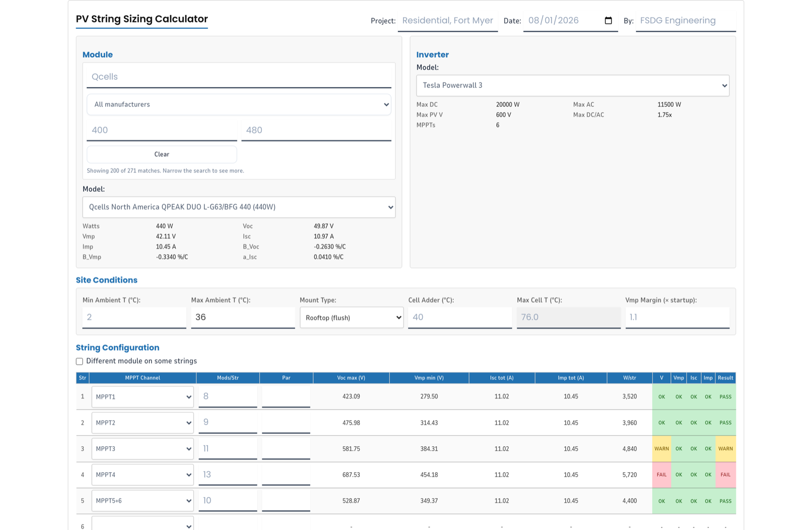Click the Cell Adder field
The image size is (812, 530).
click(460, 317)
